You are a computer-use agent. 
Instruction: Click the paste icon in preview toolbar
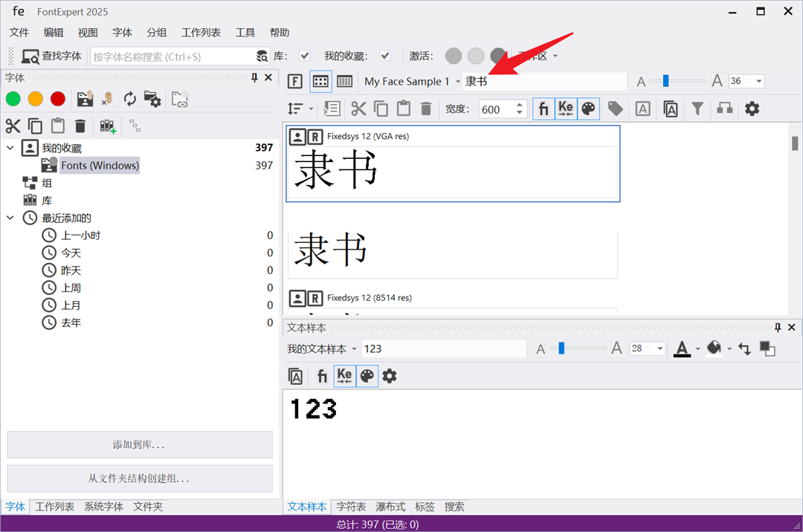[404, 108]
